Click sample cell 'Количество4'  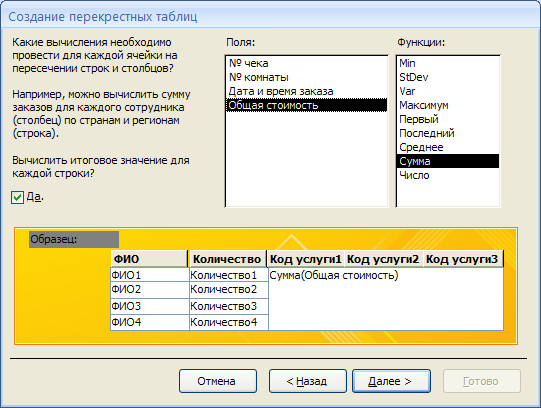tap(229, 322)
